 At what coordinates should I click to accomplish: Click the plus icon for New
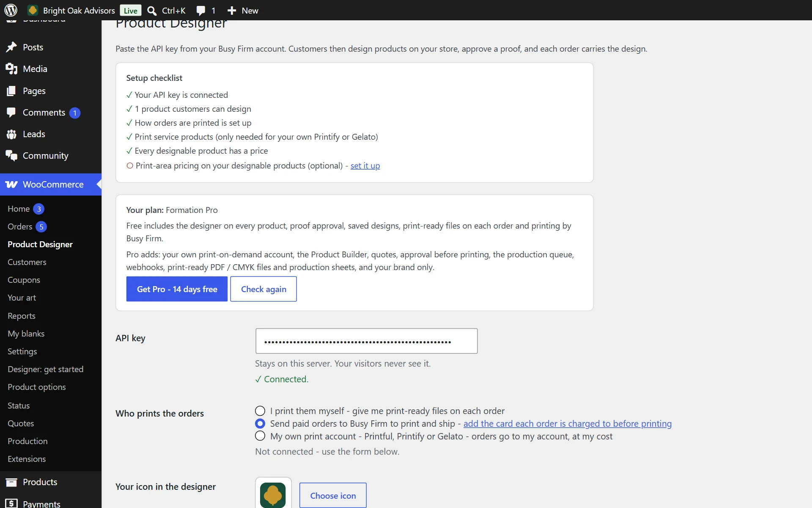click(232, 11)
